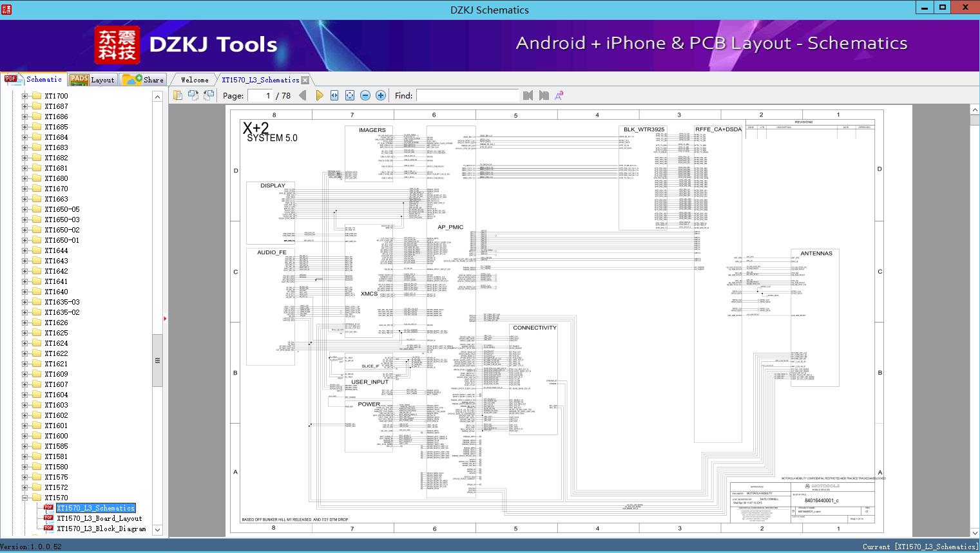This screenshot has width=980, height=553.
Task: Click the rotate clockwise toolbar icon
Action: [208, 95]
